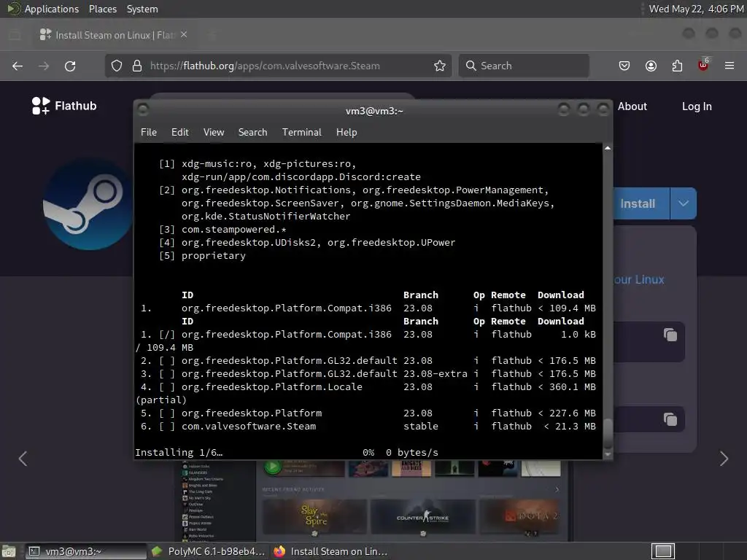Go back with Firefox's back arrow
Image resolution: width=747 pixels, height=560 pixels.
(18, 66)
